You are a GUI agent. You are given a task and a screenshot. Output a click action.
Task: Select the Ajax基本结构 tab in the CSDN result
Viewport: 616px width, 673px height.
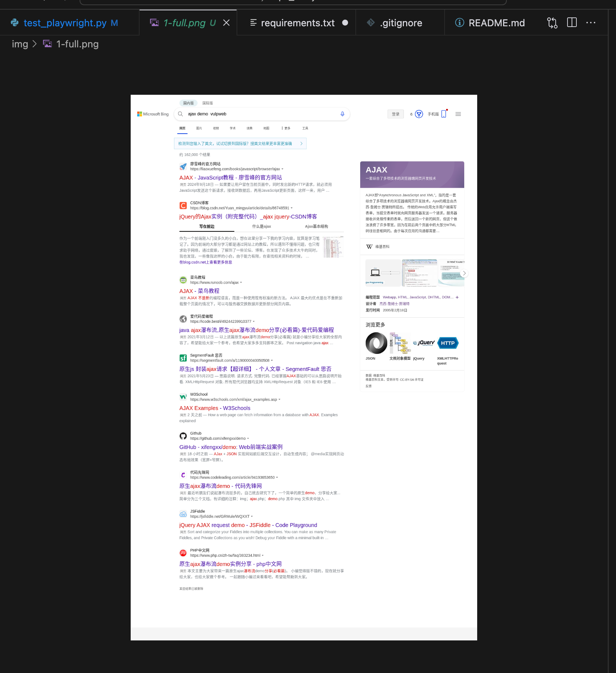(x=317, y=227)
